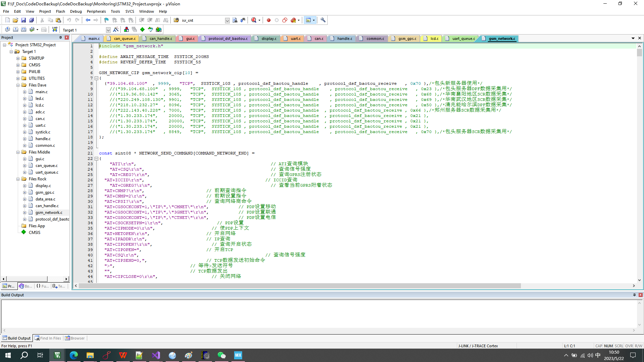This screenshot has width=644, height=362.
Task: Open taskbar clock showing 10:50
Action: coord(614,355)
